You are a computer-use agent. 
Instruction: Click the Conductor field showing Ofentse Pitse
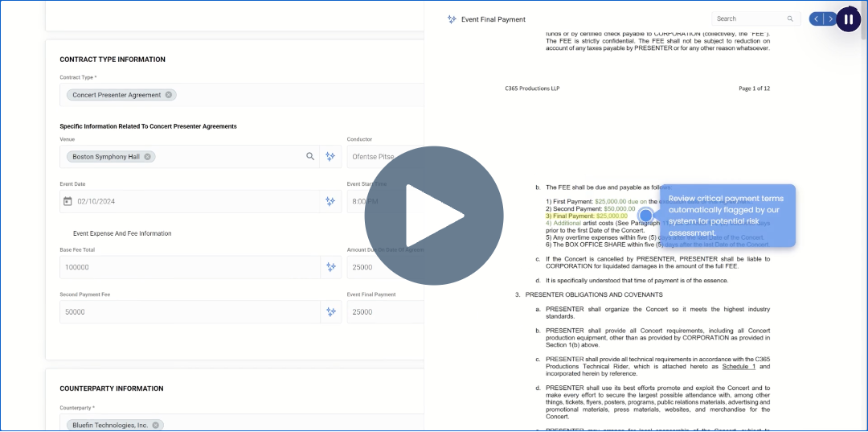tap(385, 157)
